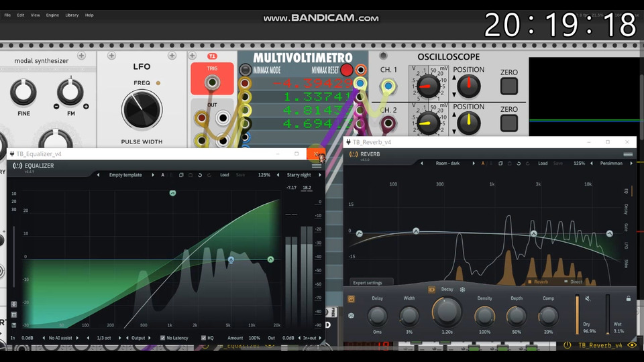Click the Reverb Dry level slider

(x=577, y=314)
